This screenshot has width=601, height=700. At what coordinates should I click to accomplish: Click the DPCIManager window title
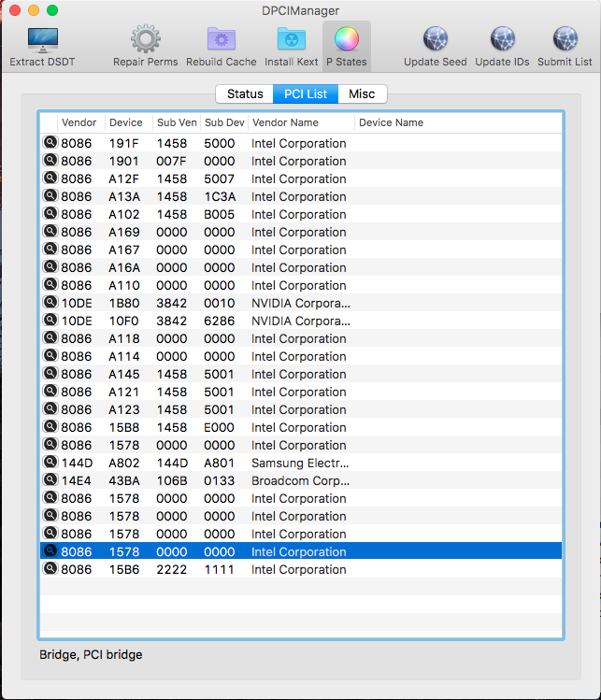[x=300, y=10]
